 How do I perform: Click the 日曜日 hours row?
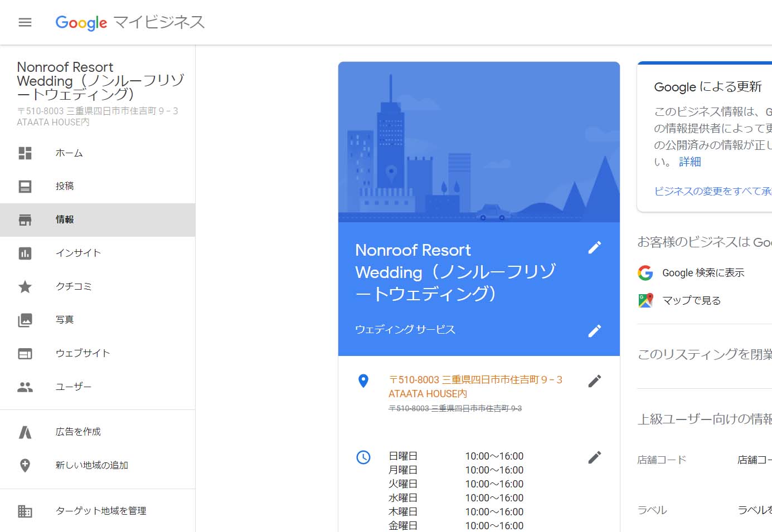click(x=456, y=456)
